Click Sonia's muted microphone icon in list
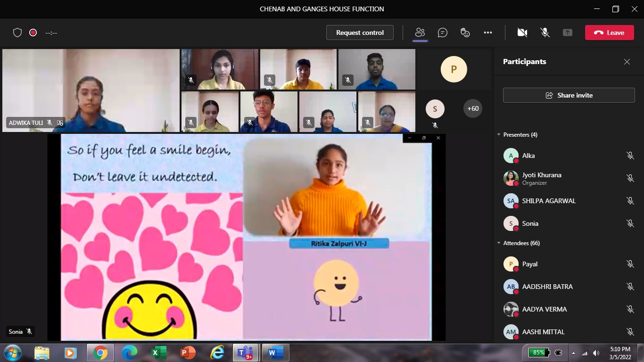644x362 pixels. point(630,223)
